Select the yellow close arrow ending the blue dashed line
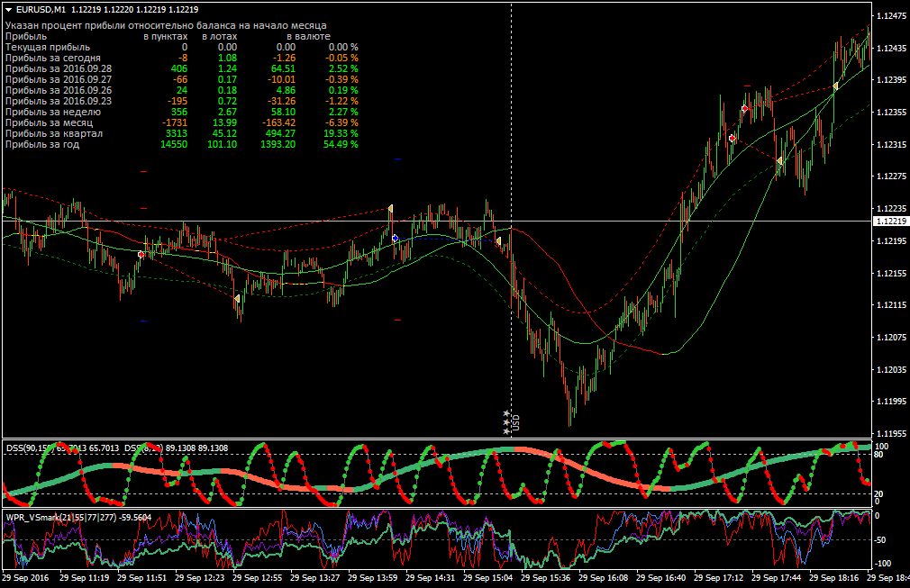 point(498,240)
